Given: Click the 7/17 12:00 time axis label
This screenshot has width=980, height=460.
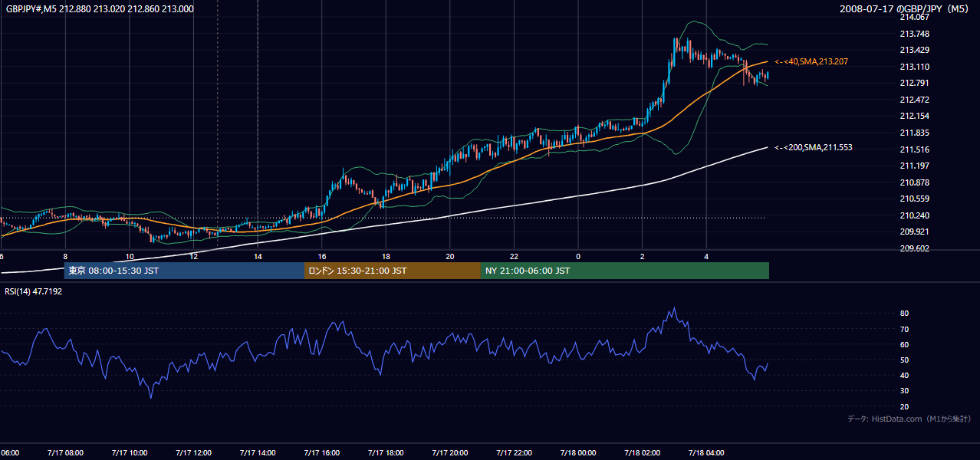Looking at the screenshot, I should click(193, 453).
